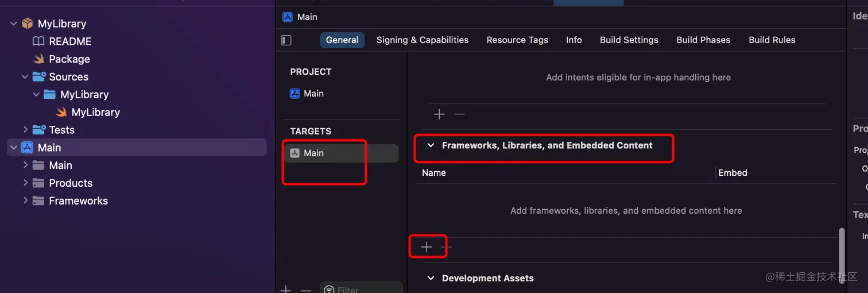Click the Main project app icon in navigator
This screenshot has height=293, width=868.
27,148
